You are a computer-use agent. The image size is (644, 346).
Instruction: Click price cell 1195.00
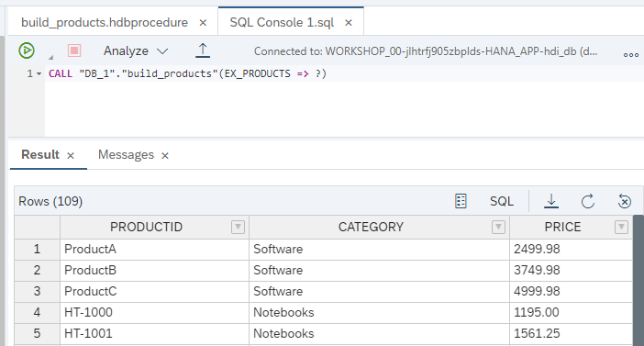pyautogui.click(x=571, y=313)
